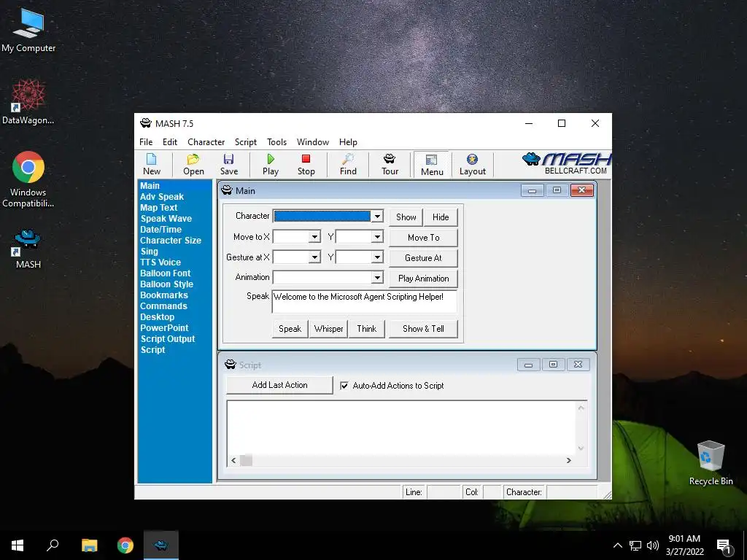Screen dimensions: 747x560
Task: Select Script Output in sidebar
Action: [x=168, y=339]
